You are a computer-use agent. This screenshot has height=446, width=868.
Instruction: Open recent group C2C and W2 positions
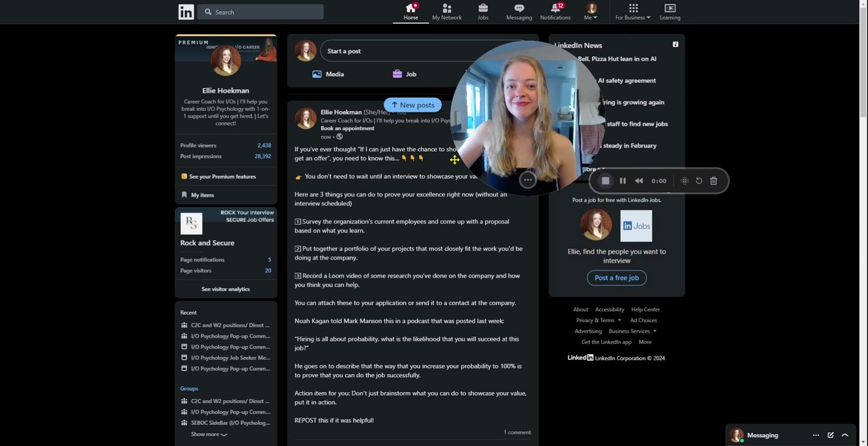click(x=225, y=325)
